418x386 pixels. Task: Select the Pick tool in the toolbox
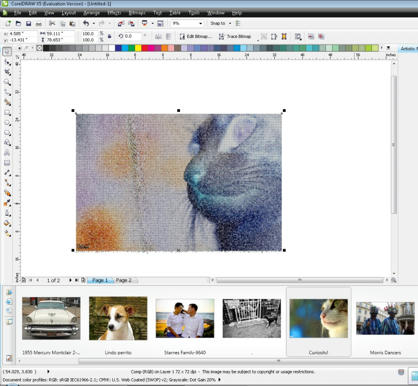click(7, 52)
